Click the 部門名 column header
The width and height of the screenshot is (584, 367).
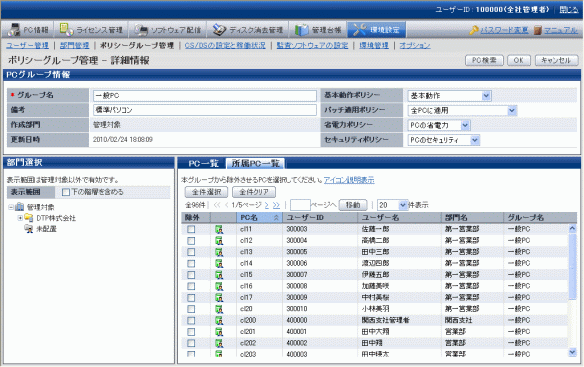(x=472, y=218)
